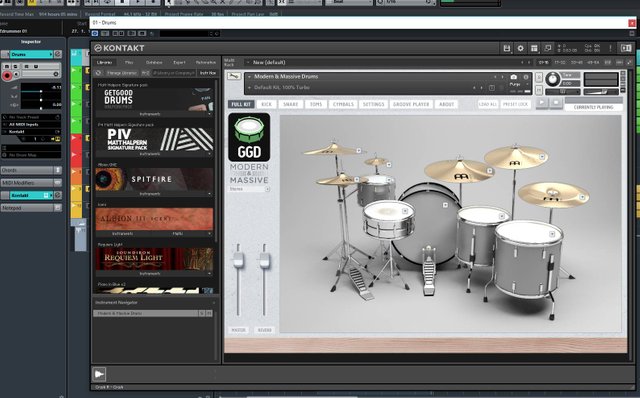Click the red record-enable button in the Inspector
This screenshot has width=640, height=398.
coord(7,76)
